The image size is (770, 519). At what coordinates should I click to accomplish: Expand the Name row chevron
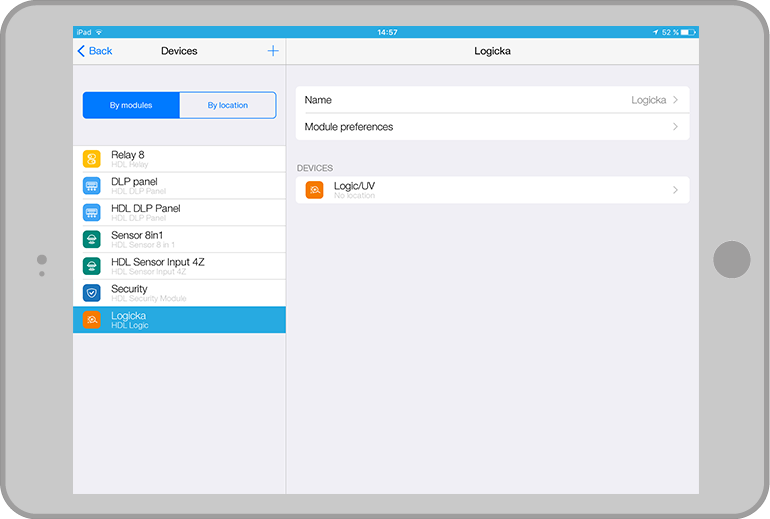(676, 100)
